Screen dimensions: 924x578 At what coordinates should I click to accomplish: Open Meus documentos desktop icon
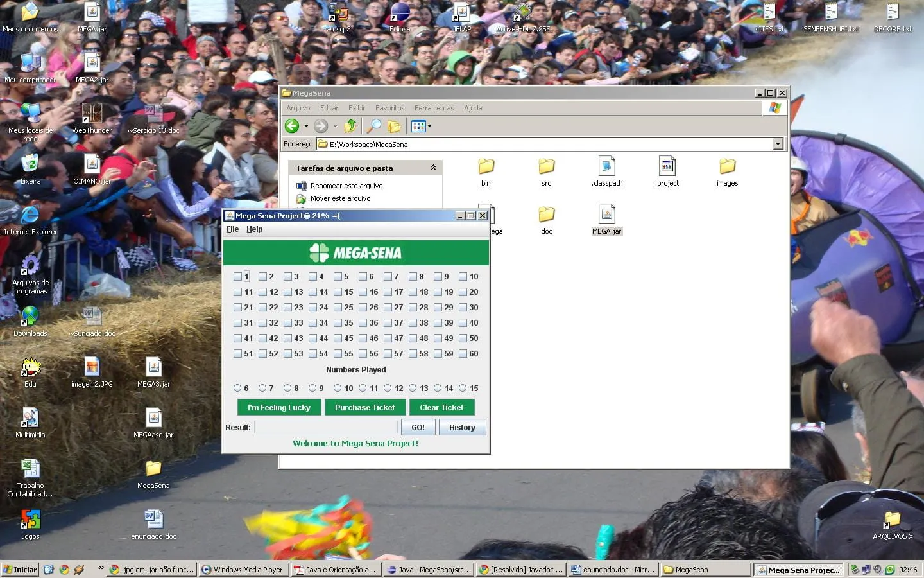(x=30, y=18)
